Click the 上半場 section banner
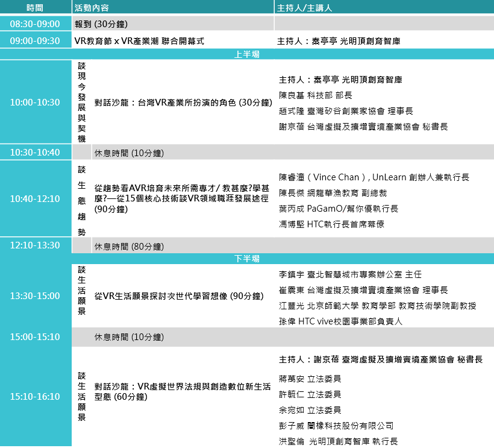The image size is (494, 448). 246,54
